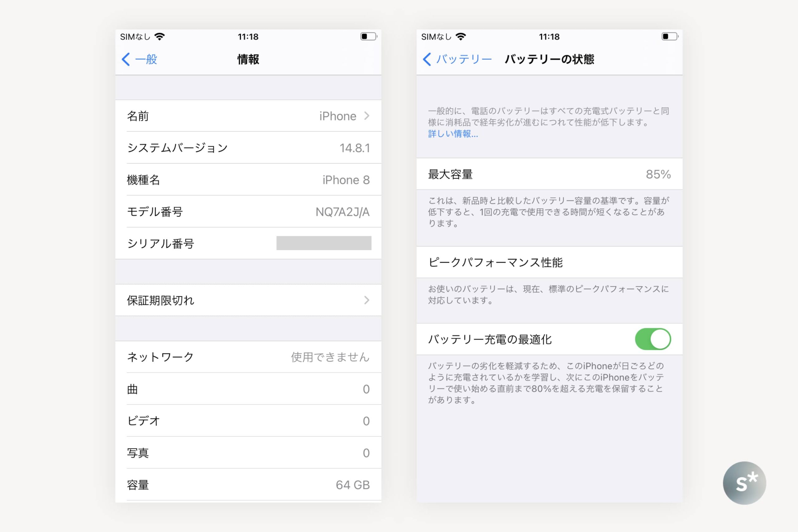Image resolution: width=798 pixels, height=532 pixels.
Task: Click battery indicator on left status bar
Action: [x=368, y=36]
